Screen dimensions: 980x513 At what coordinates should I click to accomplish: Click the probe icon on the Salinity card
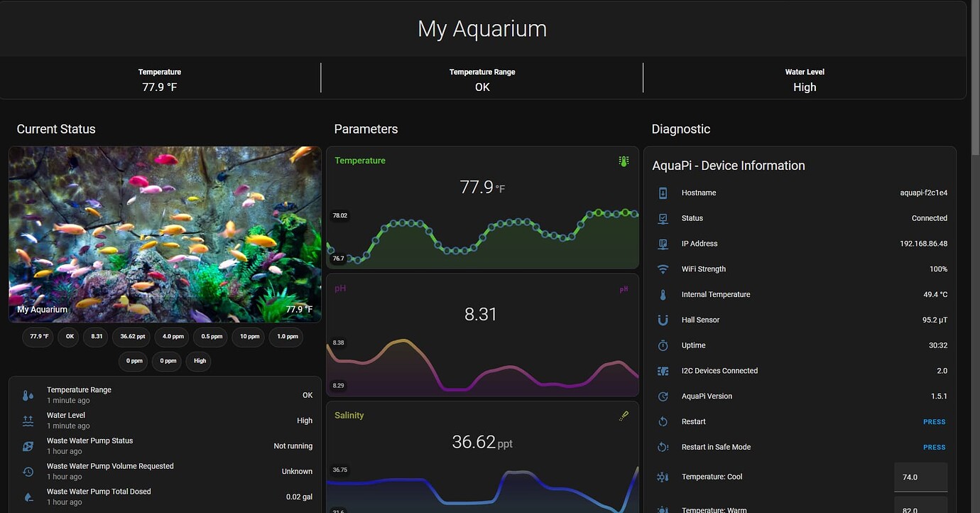[x=624, y=416]
